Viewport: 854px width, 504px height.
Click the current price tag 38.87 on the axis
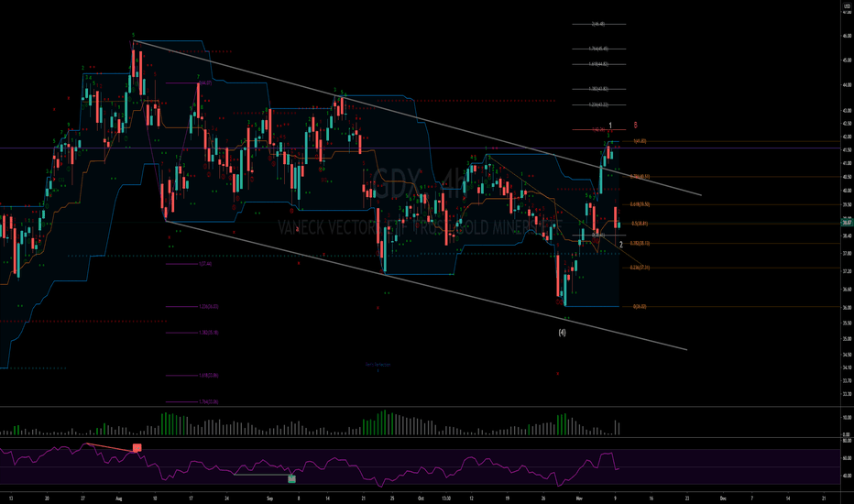pos(847,223)
